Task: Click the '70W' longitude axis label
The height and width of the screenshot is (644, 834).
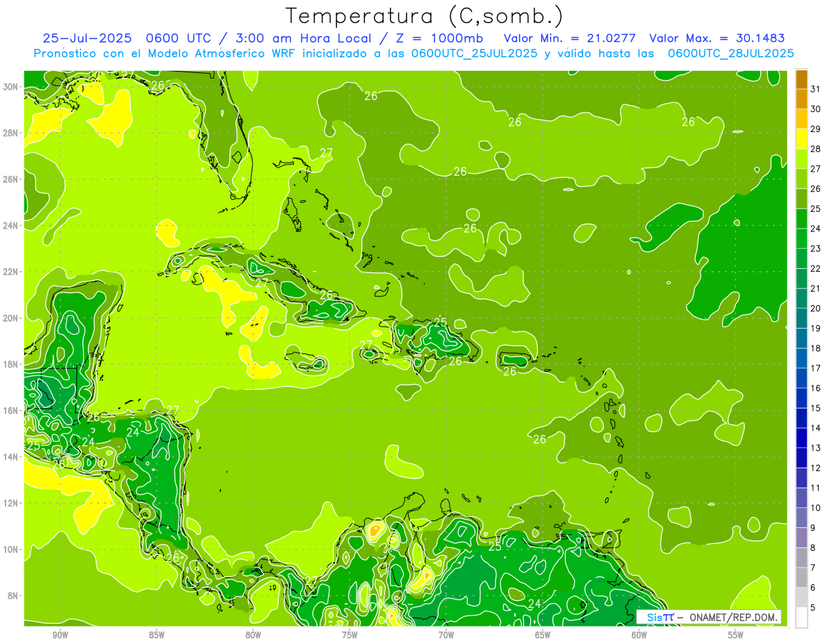Action: coord(446,635)
